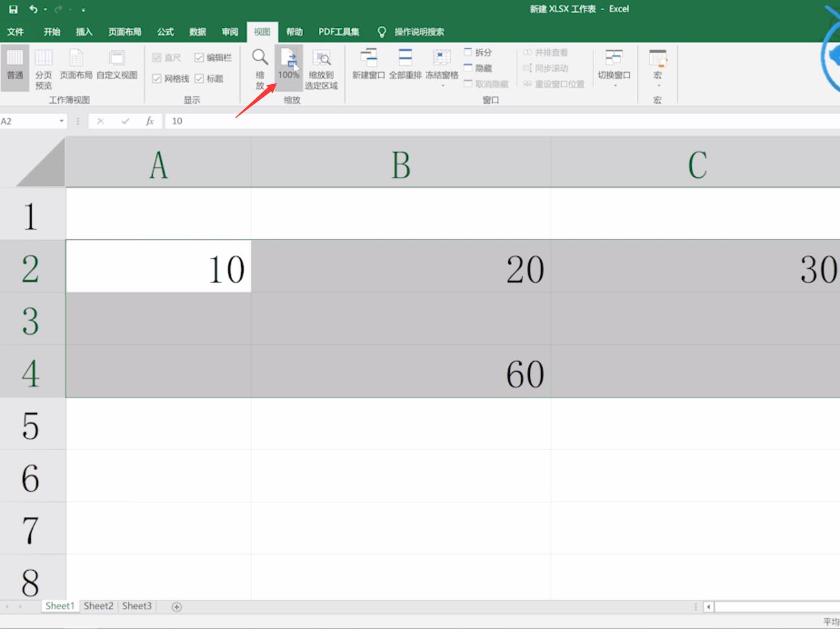This screenshot has height=629, width=840.
Task: Click the formula bar input showing 10
Action: (x=502, y=121)
